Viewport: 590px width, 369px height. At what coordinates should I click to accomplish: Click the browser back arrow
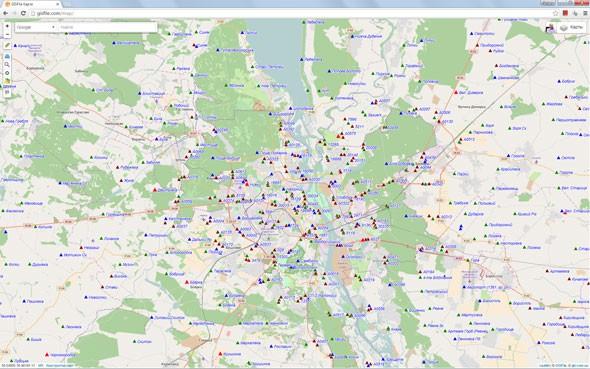point(5,13)
